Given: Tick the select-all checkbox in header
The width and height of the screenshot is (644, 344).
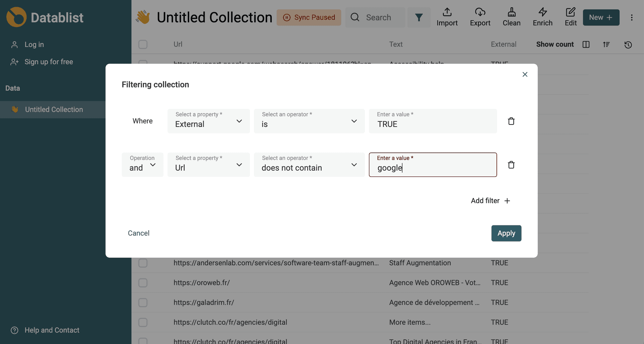Looking at the screenshot, I should (x=143, y=45).
